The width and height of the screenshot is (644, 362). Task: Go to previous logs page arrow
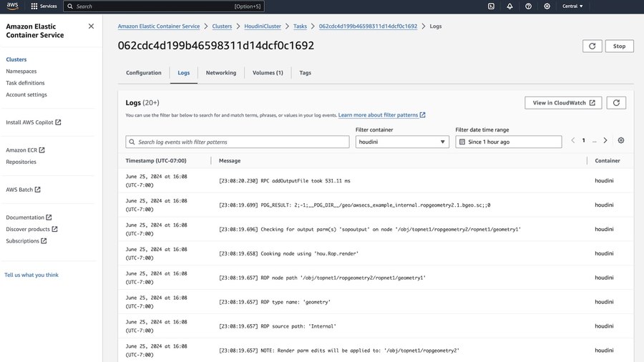coord(573,140)
